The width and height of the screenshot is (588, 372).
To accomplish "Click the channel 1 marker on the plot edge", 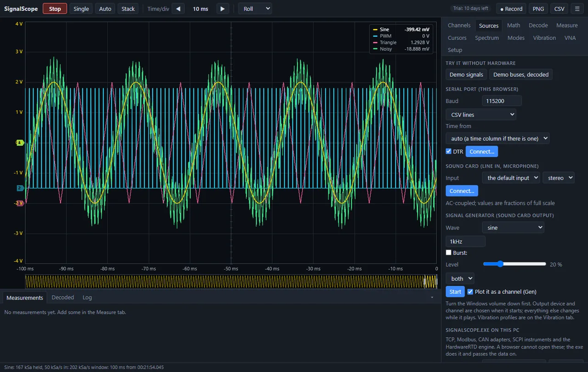I will point(20,143).
